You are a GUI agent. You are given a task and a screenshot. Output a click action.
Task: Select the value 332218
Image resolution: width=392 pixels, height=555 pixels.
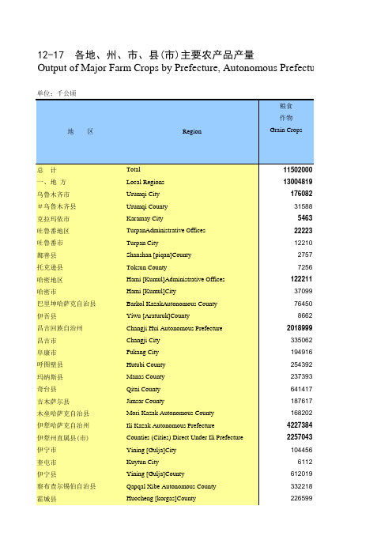pos(301,486)
